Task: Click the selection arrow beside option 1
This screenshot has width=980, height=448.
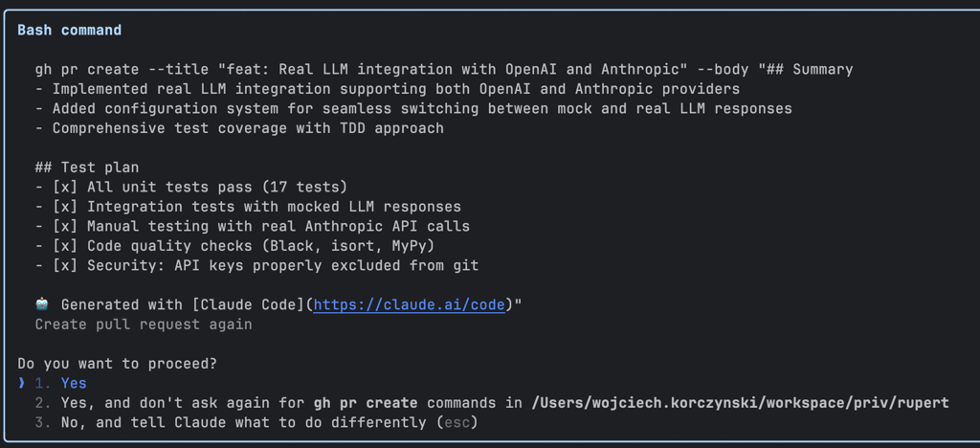Action: click(x=21, y=384)
